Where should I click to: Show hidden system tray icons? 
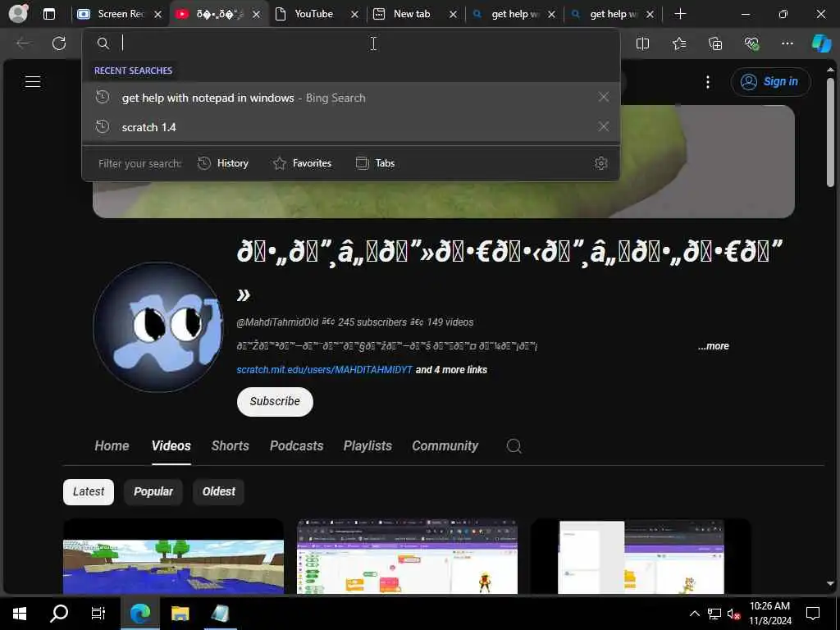[x=694, y=614]
